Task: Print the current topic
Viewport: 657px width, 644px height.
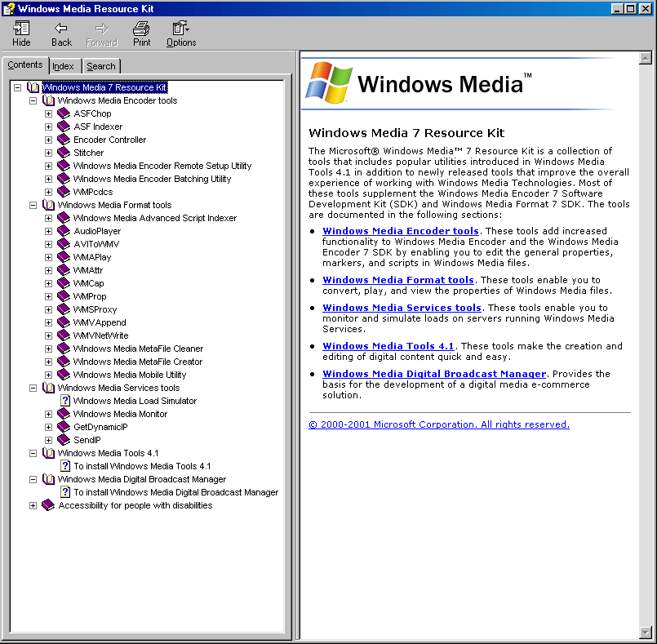Action: pyautogui.click(x=142, y=33)
